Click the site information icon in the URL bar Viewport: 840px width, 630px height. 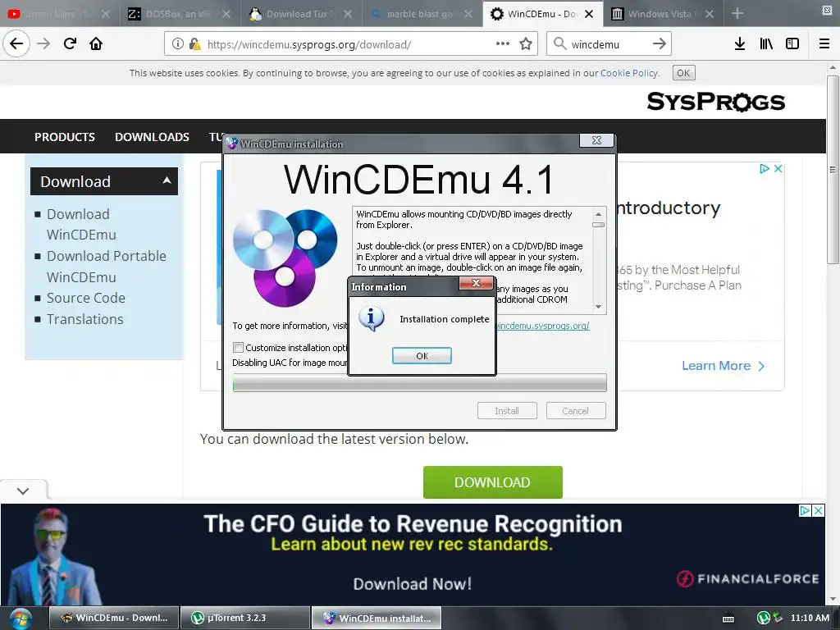(178, 44)
